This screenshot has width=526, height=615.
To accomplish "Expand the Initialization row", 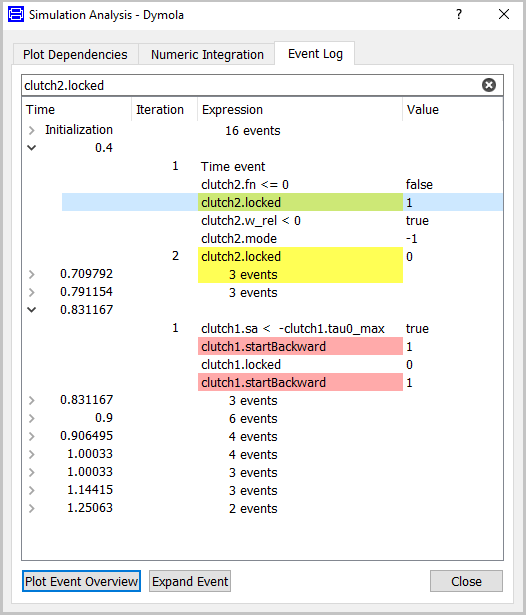I will click(32, 130).
